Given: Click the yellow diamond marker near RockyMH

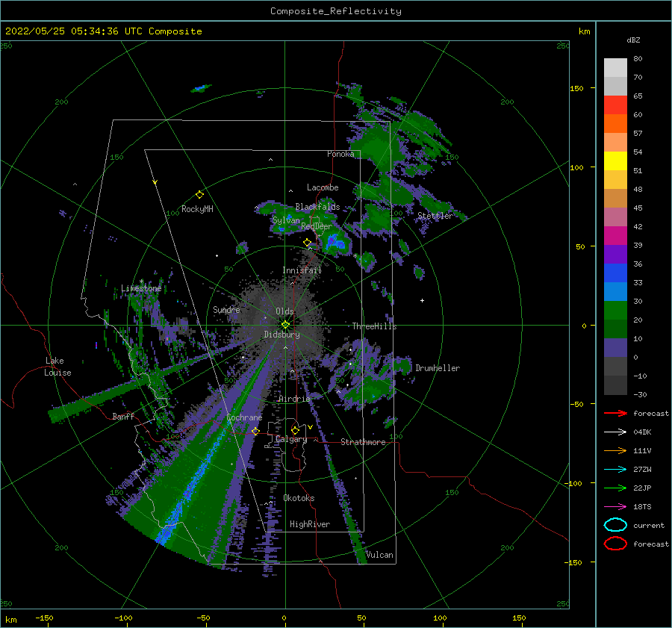Looking at the screenshot, I should point(199,195).
